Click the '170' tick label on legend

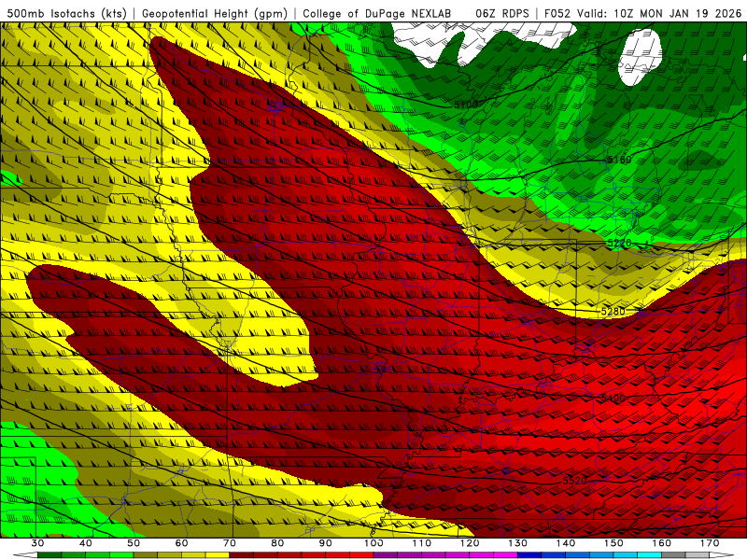pos(709,543)
